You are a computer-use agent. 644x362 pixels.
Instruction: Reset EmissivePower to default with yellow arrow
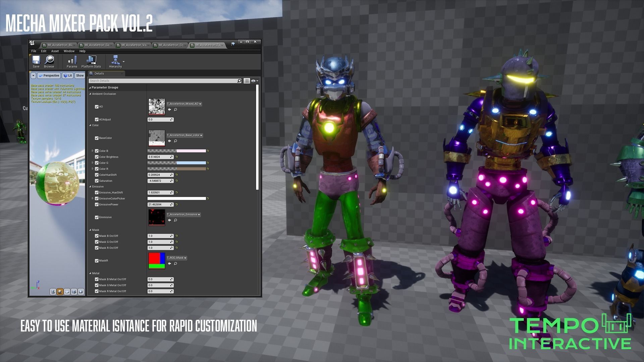pos(177,204)
